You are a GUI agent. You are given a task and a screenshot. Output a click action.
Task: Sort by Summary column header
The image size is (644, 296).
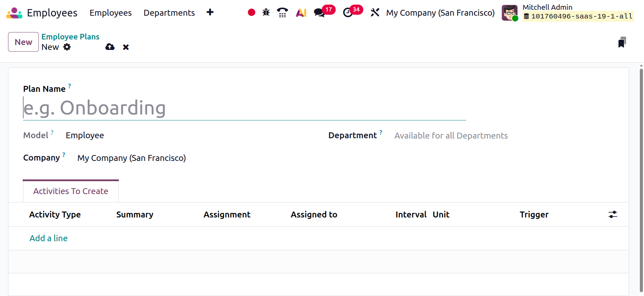[135, 215]
